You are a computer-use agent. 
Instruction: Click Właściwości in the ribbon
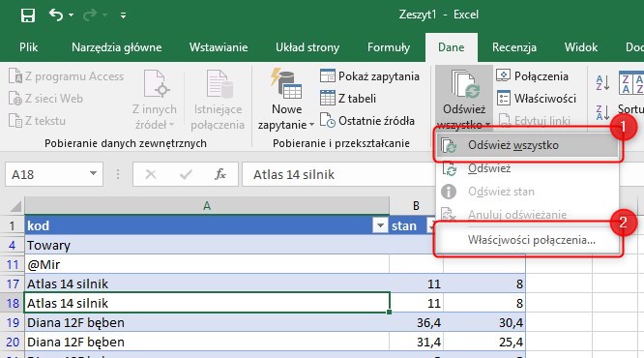pyautogui.click(x=537, y=99)
